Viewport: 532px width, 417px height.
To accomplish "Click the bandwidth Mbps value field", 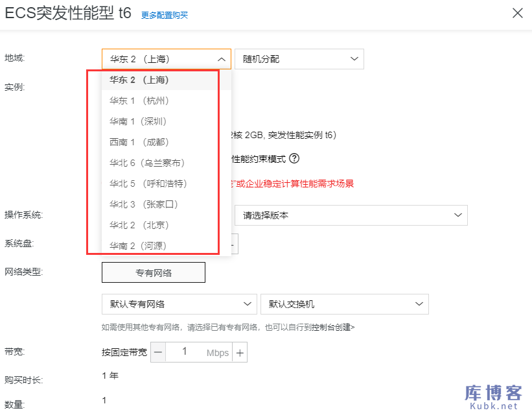I will (199, 353).
